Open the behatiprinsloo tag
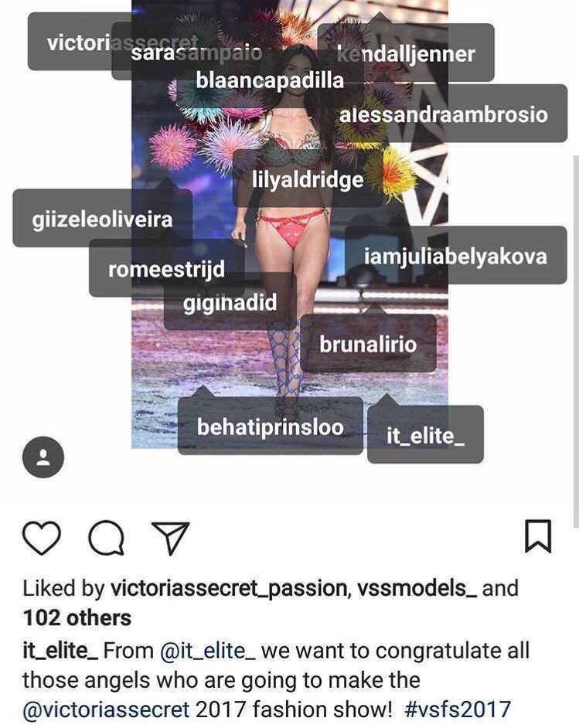 click(271, 427)
